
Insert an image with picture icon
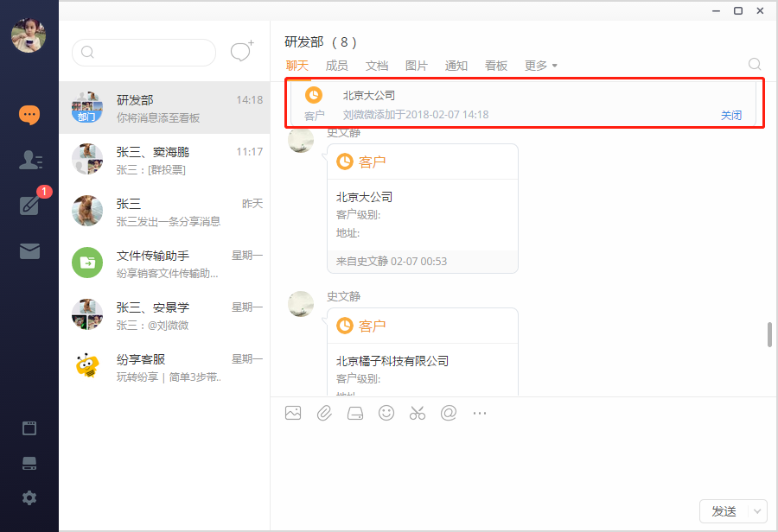pos(293,413)
